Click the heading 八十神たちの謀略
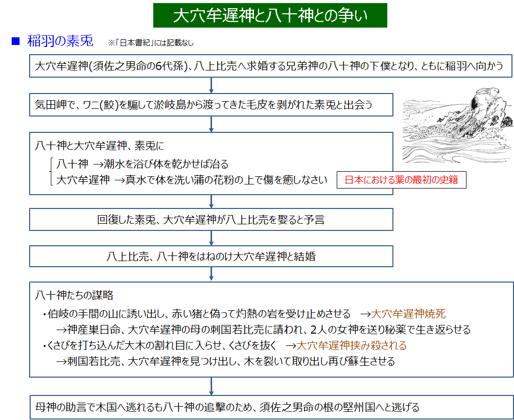The width and height of the screenshot is (514, 420). click(x=74, y=295)
